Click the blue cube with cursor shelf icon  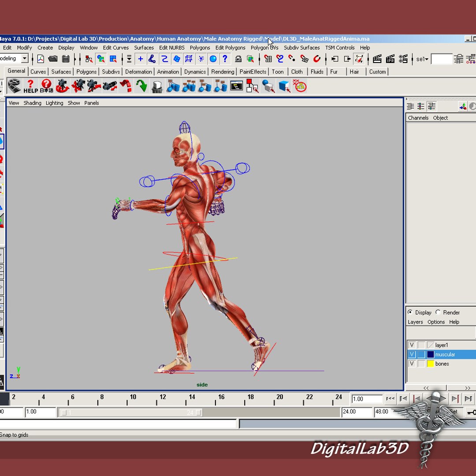point(284,86)
